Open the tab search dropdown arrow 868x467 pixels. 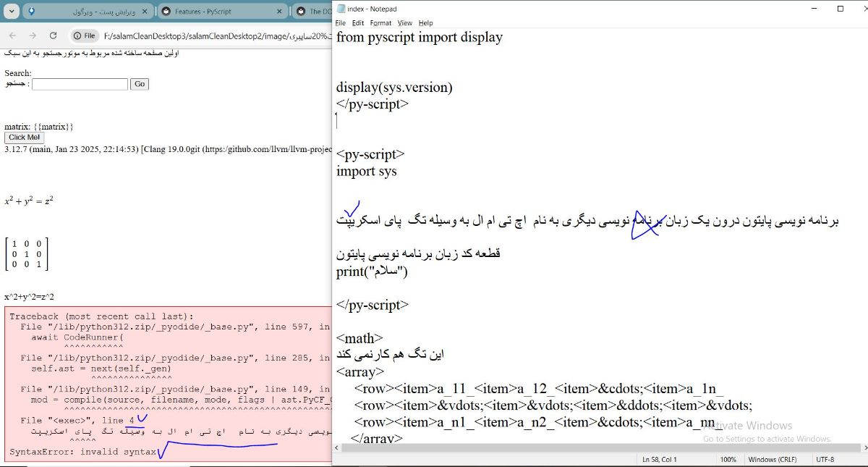[x=10, y=12]
